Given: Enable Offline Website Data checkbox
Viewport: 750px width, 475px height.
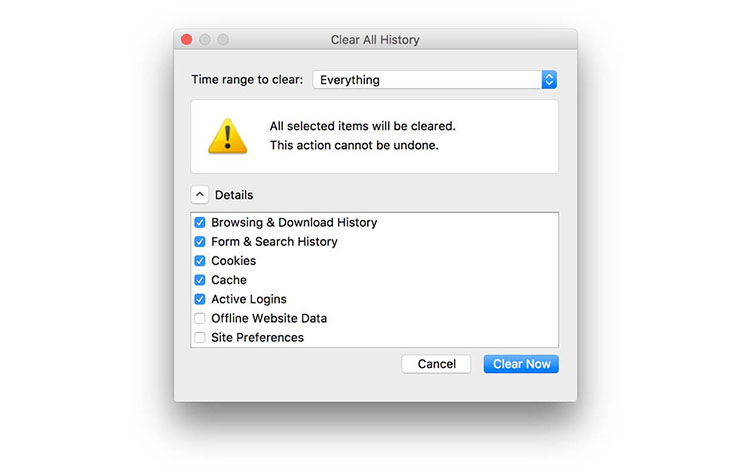Looking at the screenshot, I should tap(200, 318).
